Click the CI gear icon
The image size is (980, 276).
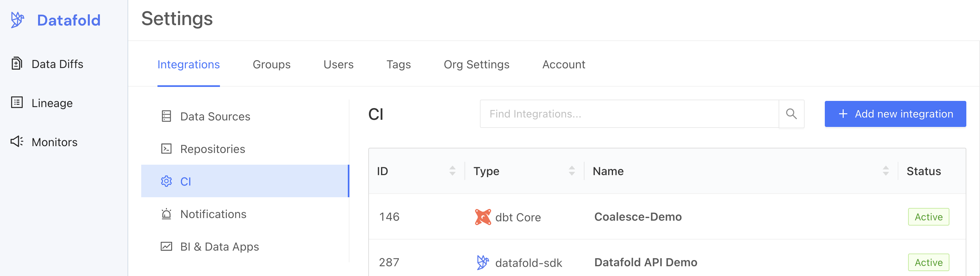click(166, 181)
